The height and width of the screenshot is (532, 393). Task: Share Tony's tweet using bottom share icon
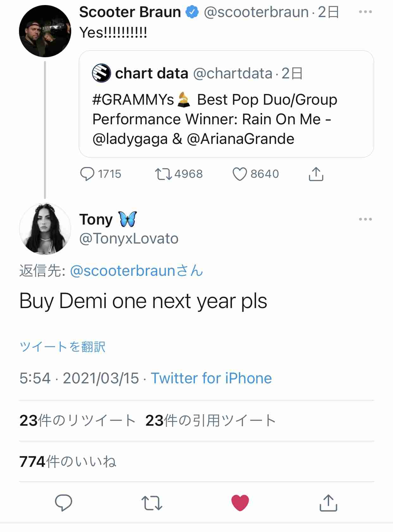coord(328,503)
